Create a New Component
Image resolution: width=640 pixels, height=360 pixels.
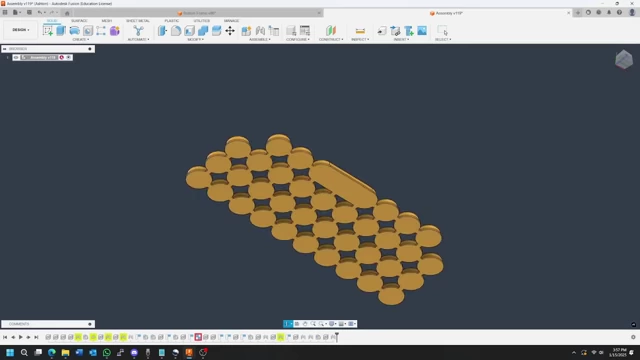(246, 31)
